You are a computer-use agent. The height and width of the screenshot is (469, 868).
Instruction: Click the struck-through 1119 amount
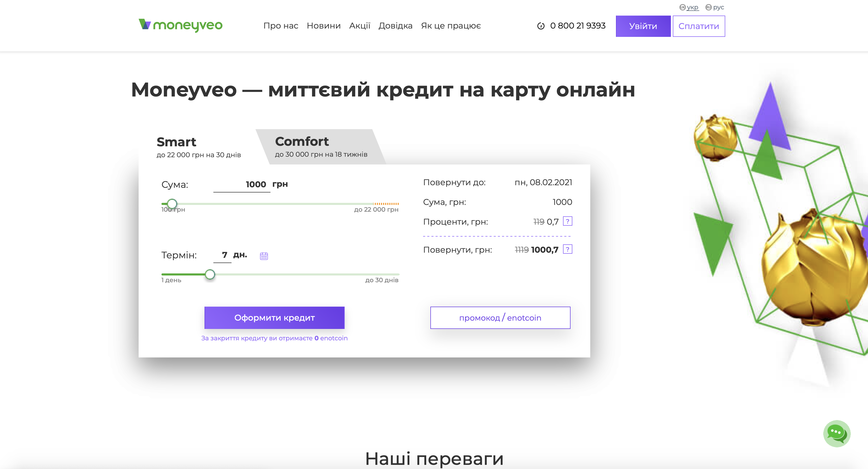point(522,250)
